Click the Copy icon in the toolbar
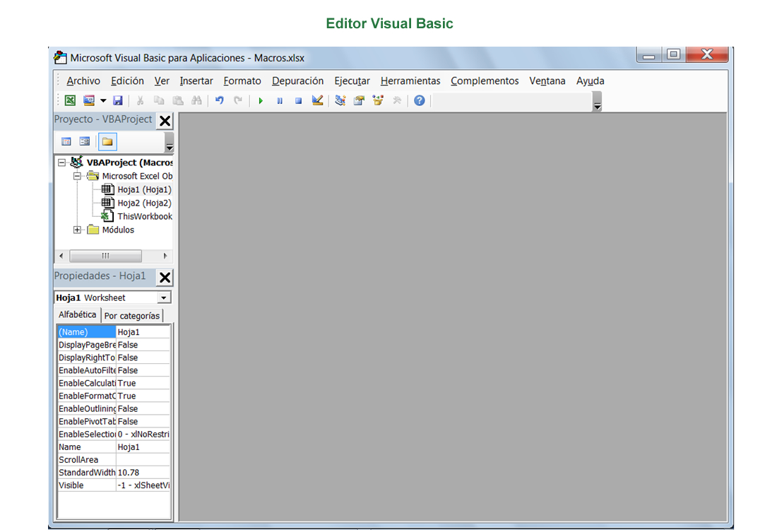This screenshot has width=777, height=532. (159, 100)
